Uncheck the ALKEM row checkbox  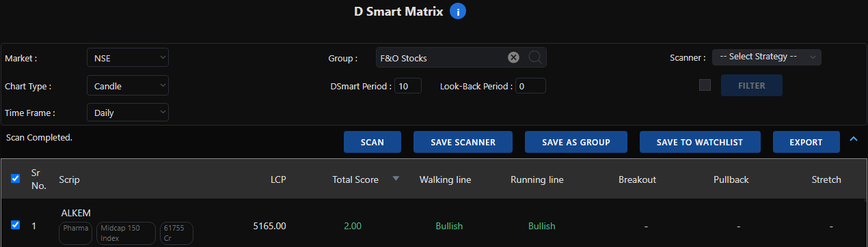point(16,224)
